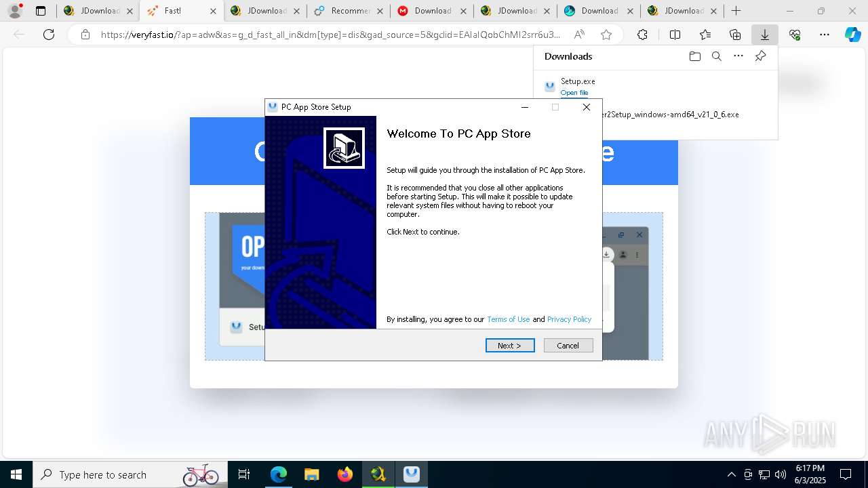Select the Setup.exe download entry

(x=655, y=87)
